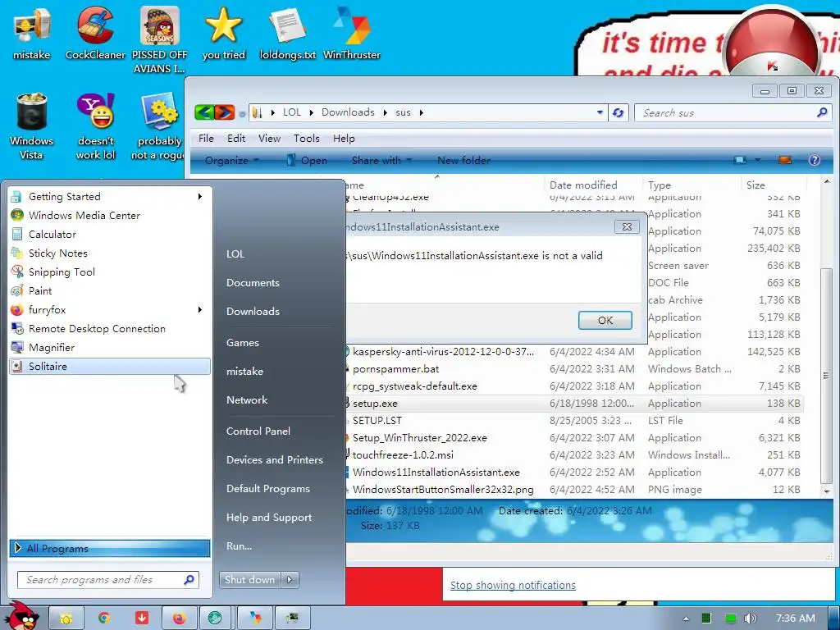This screenshot has height=630, width=840.
Task: Click the angry bird Start button
Action: 22,616
